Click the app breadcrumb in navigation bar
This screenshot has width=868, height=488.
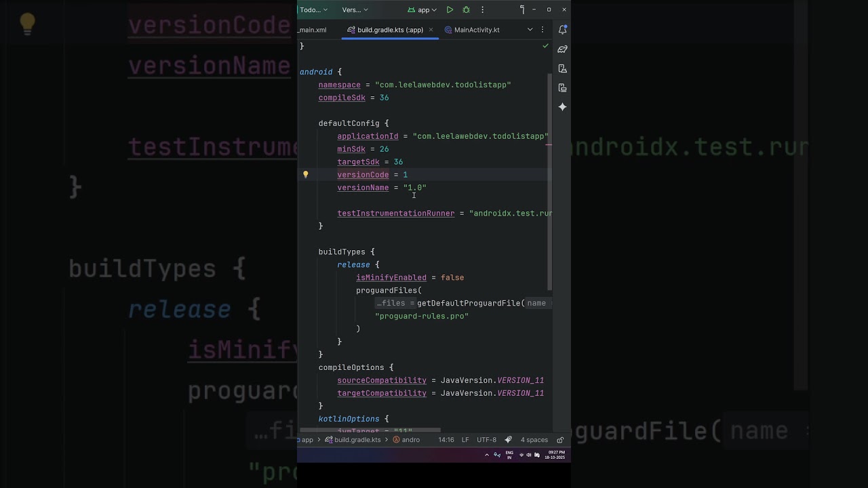click(307, 440)
